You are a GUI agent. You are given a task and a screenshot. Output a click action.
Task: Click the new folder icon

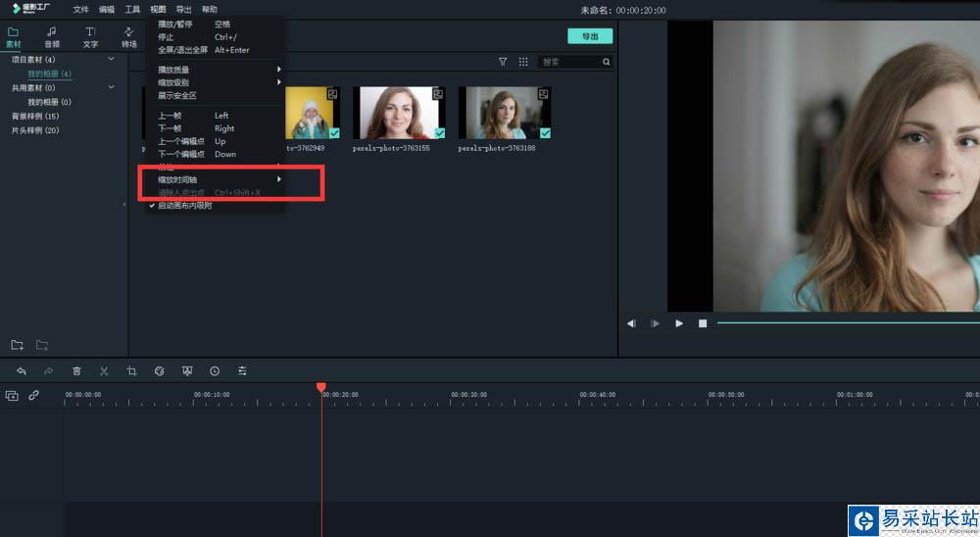pyautogui.click(x=18, y=345)
